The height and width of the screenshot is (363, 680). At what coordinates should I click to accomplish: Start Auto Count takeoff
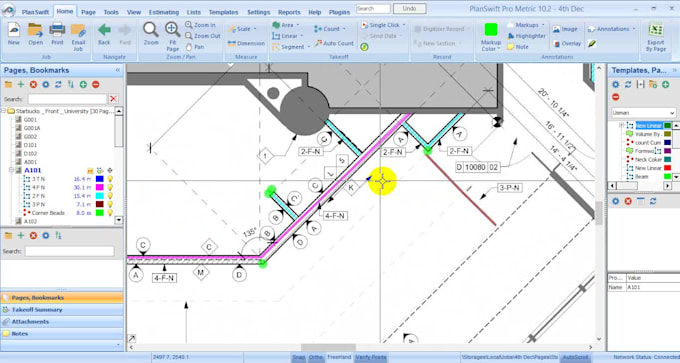pyautogui.click(x=334, y=43)
